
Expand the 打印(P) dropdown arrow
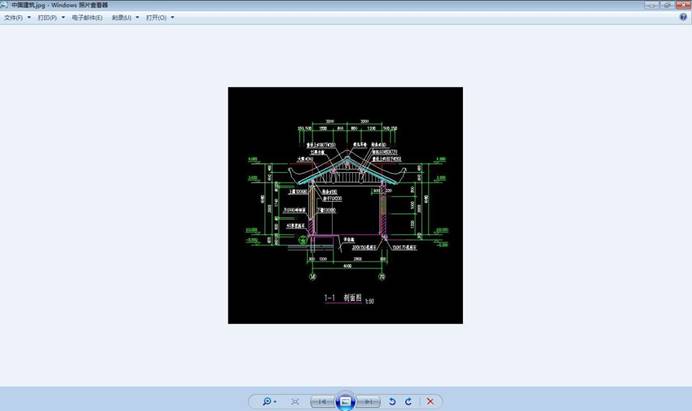point(63,17)
